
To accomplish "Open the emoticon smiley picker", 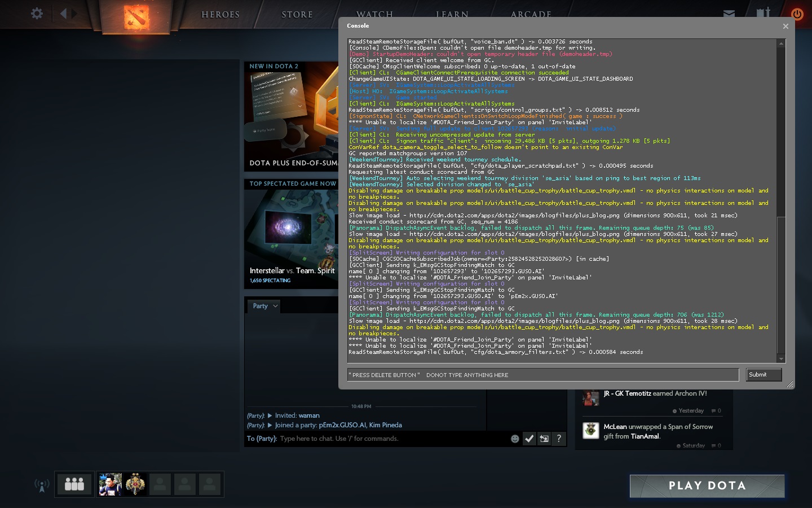I will 515,439.
